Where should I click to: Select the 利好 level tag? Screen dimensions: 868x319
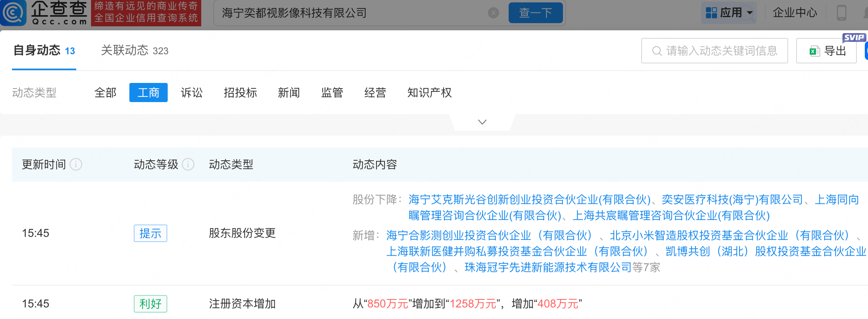151,304
